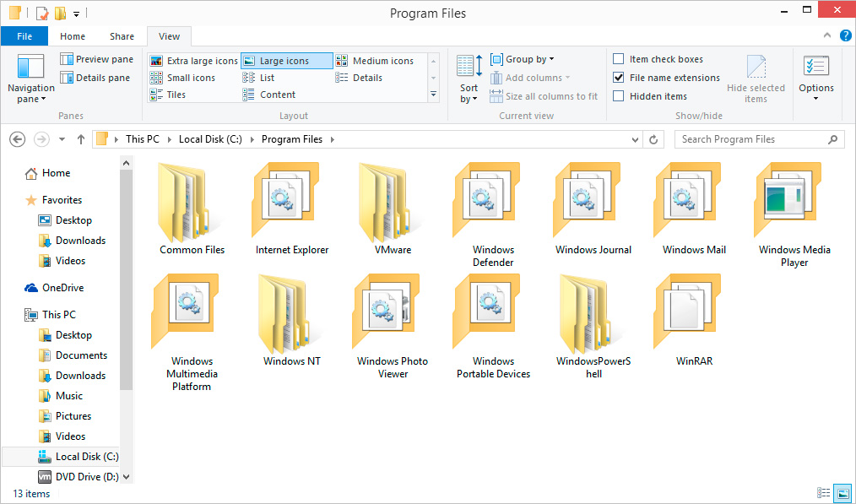Switch layout to Small icons

point(183,78)
